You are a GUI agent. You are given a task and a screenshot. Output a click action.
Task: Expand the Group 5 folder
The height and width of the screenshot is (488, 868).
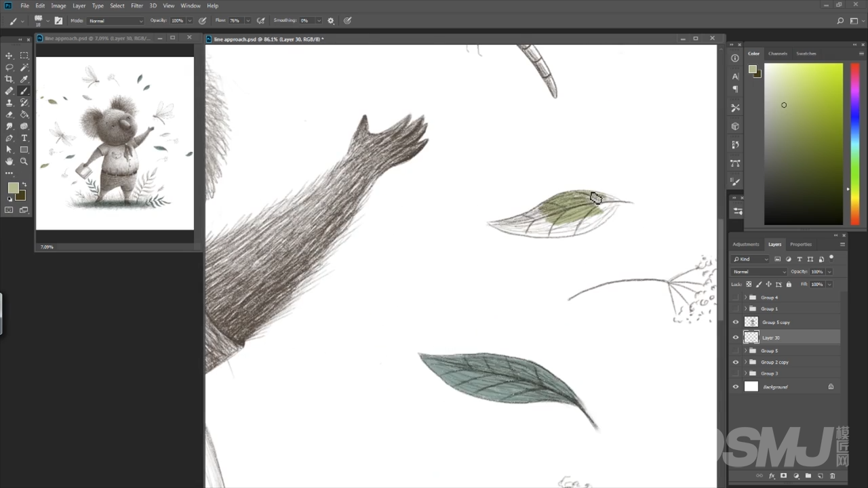(745, 350)
